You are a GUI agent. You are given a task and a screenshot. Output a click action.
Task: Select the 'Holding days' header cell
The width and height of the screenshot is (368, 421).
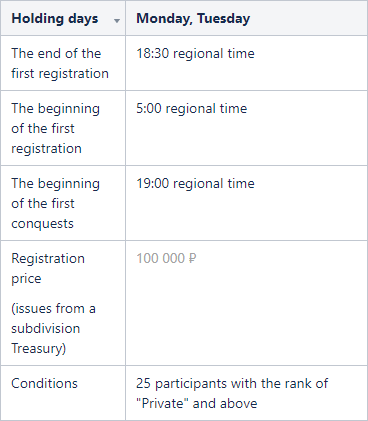[x=63, y=18]
